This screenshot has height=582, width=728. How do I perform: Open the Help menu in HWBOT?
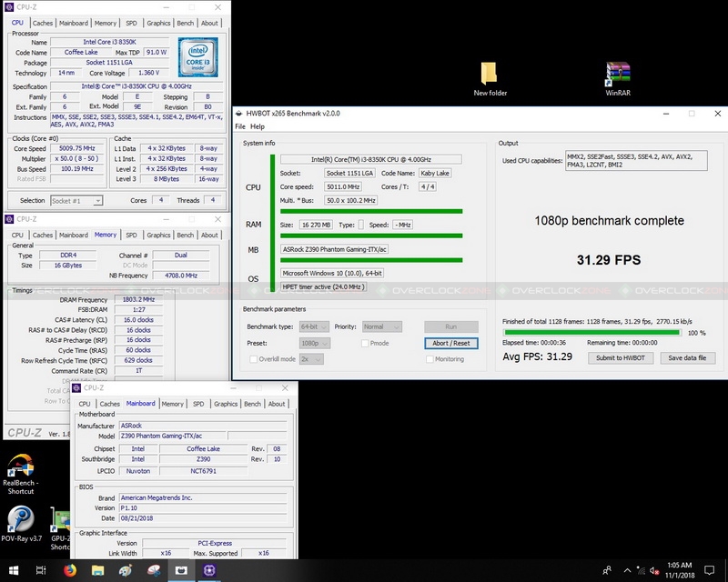258,126
